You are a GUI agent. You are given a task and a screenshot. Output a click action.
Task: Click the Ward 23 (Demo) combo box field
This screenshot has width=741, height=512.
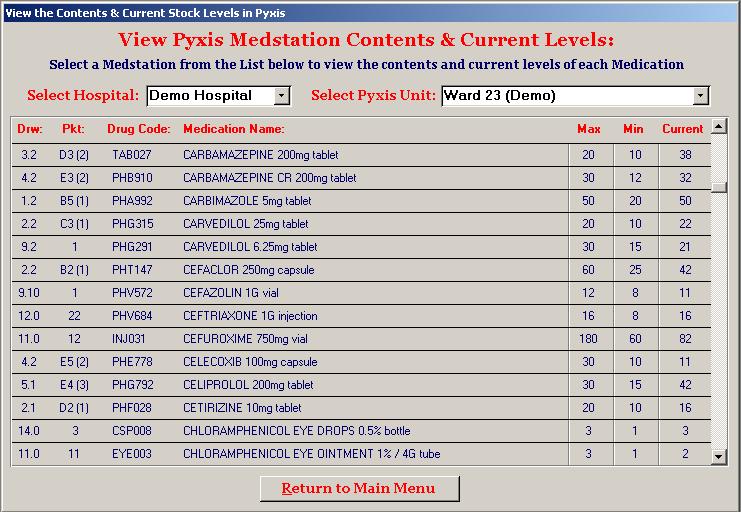(576, 96)
